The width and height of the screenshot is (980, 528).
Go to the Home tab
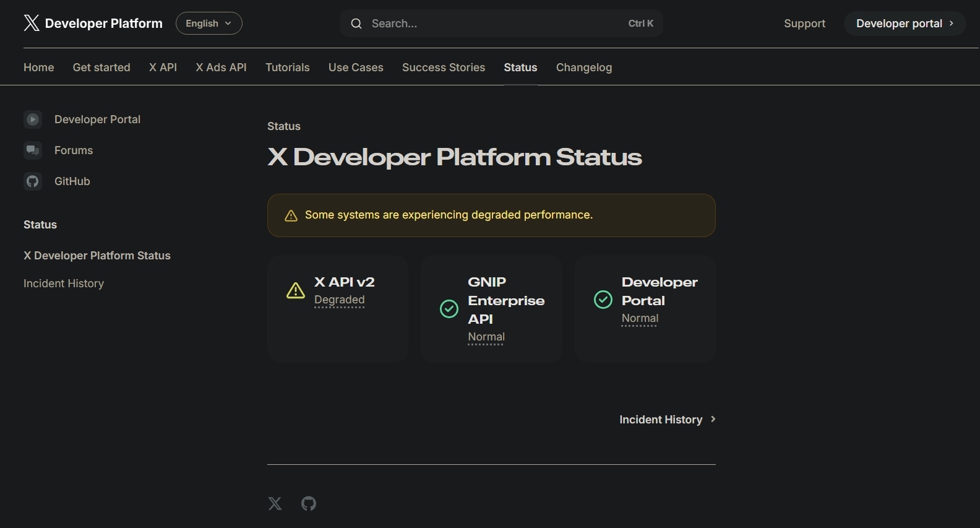point(39,67)
